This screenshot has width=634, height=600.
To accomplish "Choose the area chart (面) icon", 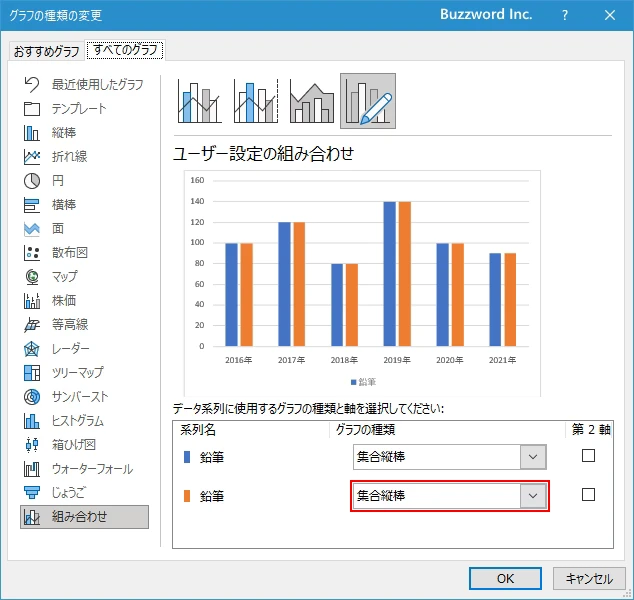I will pyautogui.click(x=32, y=229).
